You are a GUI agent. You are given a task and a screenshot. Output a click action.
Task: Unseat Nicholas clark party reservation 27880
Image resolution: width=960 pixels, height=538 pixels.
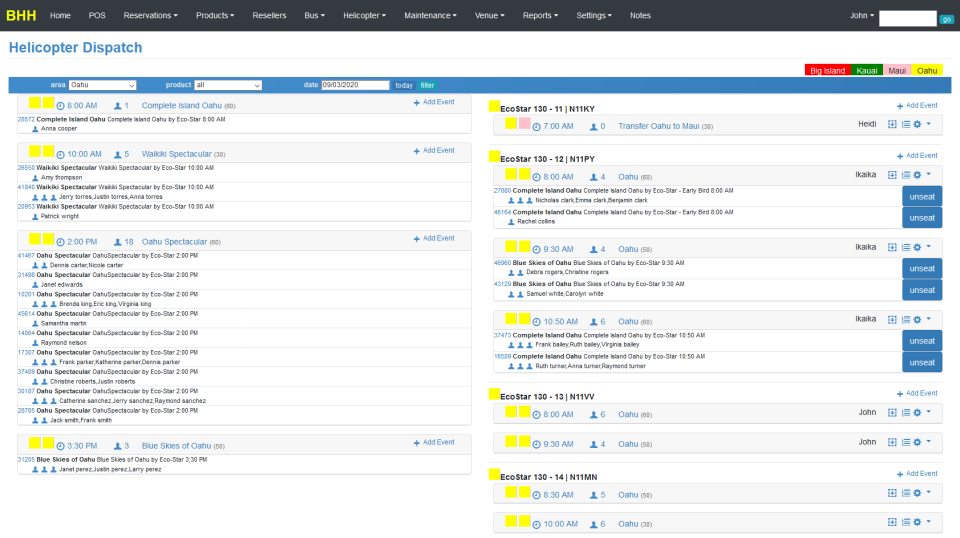click(921, 196)
